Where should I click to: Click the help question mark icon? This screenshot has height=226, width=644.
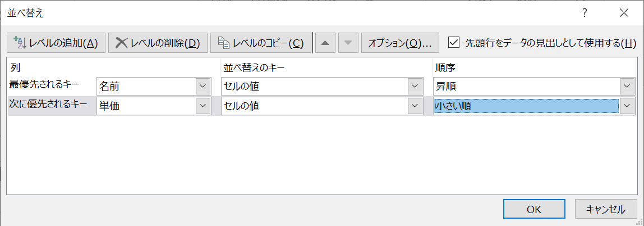tap(585, 13)
